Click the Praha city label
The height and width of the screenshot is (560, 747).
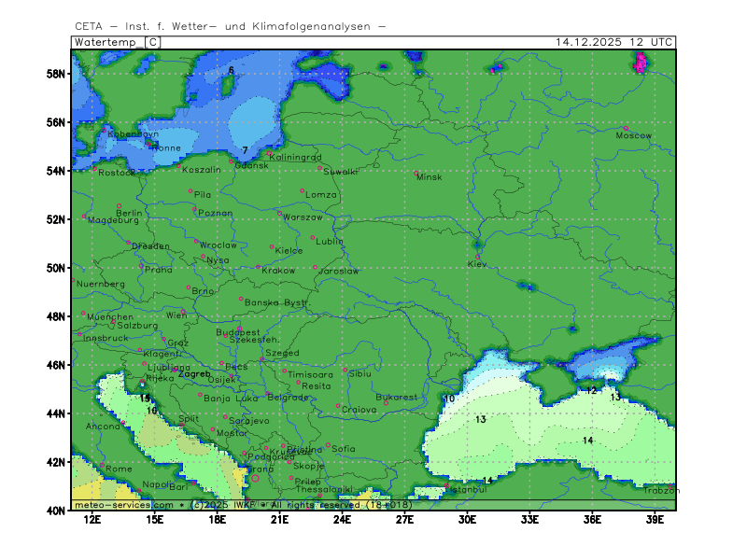pos(158,270)
